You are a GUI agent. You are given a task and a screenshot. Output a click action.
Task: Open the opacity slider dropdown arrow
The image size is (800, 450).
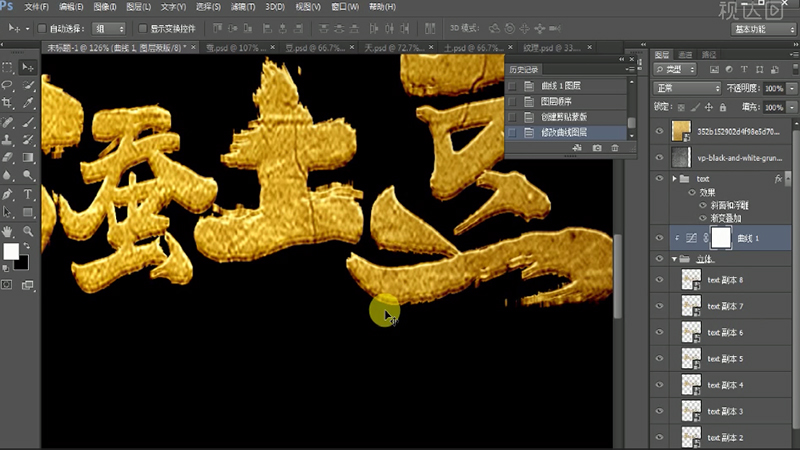792,88
